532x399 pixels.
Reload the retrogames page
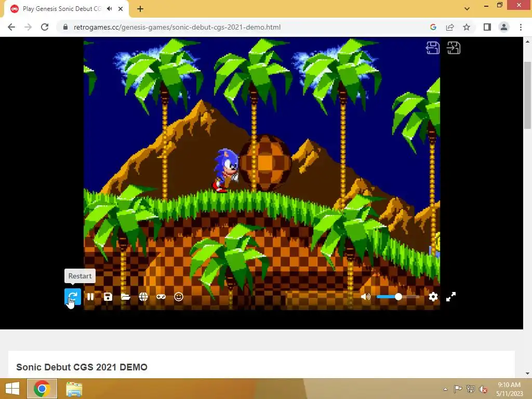[x=45, y=27]
